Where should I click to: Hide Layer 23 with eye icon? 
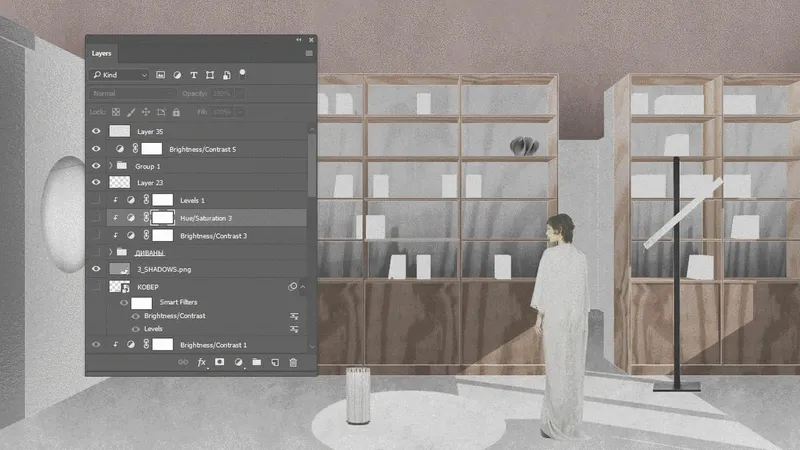point(96,182)
